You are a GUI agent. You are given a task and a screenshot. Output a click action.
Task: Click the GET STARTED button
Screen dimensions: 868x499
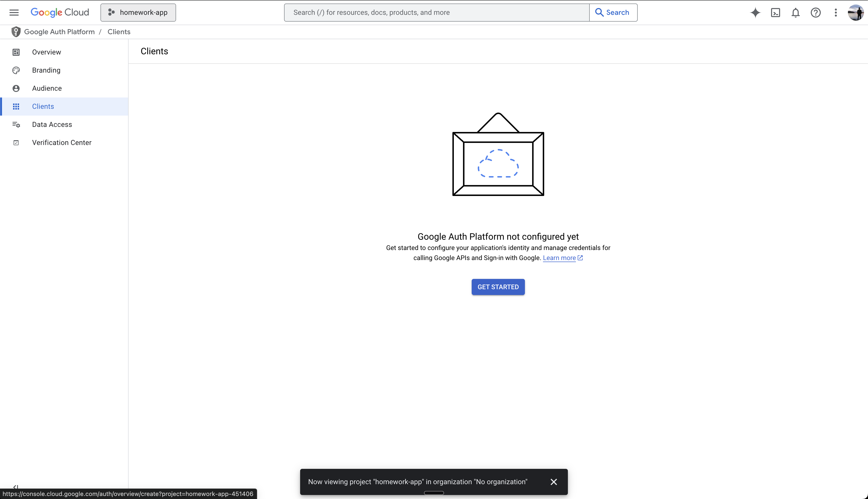point(498,287)
